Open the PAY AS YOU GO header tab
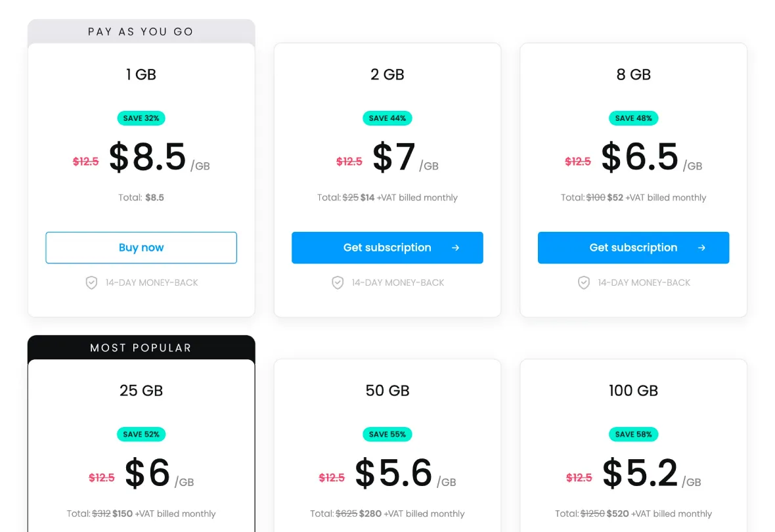Image resolution: width=775 pixels, height=532 pixels. 141,32
